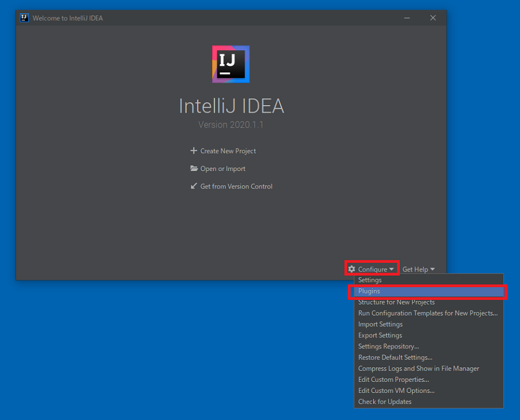Expand the Get Help dropdown
Screen dimensions: 520x420
pyautogui.click(x=418, y=269)
